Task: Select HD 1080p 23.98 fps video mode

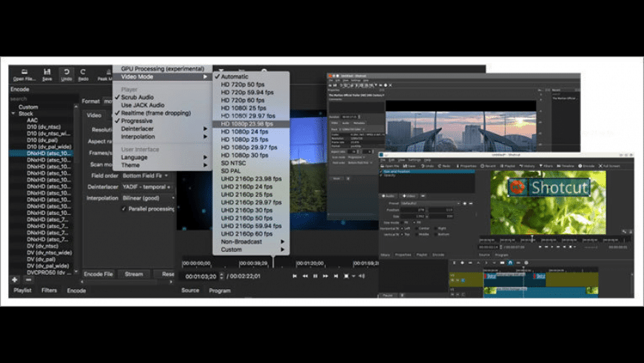Action: pos(246,124)
